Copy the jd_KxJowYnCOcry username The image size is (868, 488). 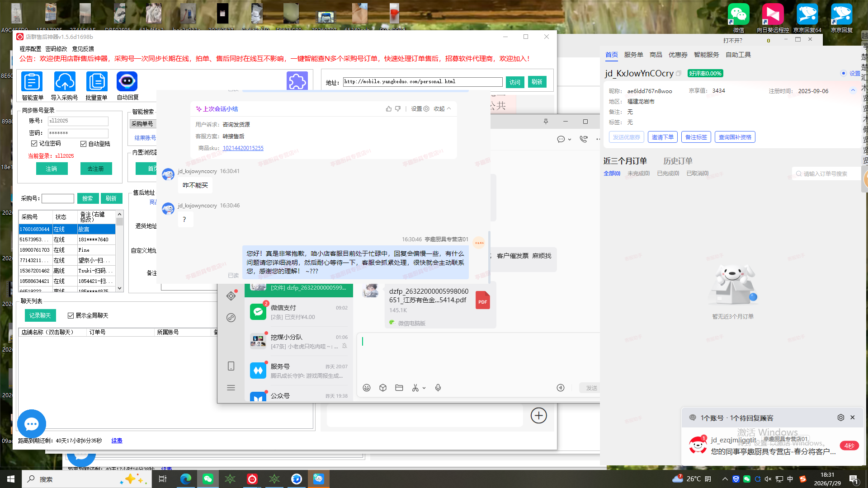coord(678,73)
